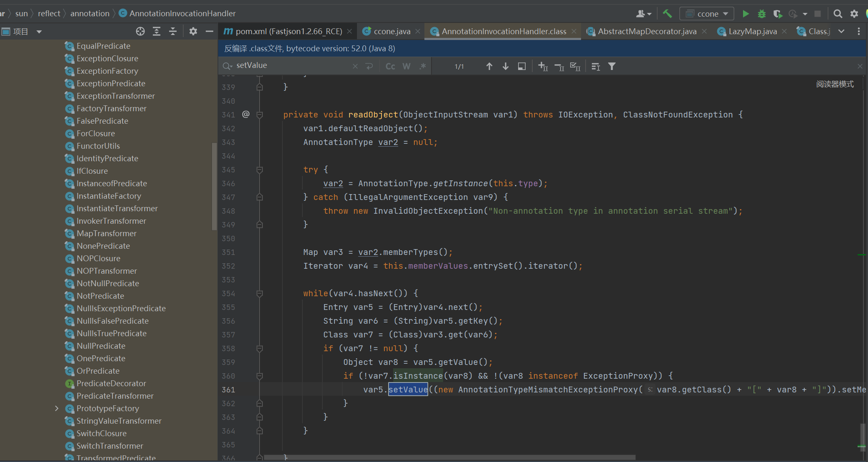Open IDE settings gear in main toolbar
The width and height of the screenshot is (868, 462).
point(854,14)
